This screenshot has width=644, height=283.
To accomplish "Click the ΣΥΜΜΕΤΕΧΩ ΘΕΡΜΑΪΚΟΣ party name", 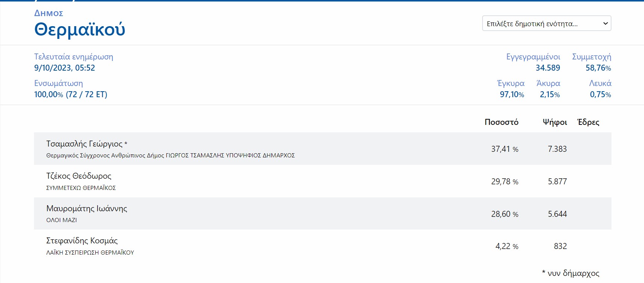I will tap(81, 188).
